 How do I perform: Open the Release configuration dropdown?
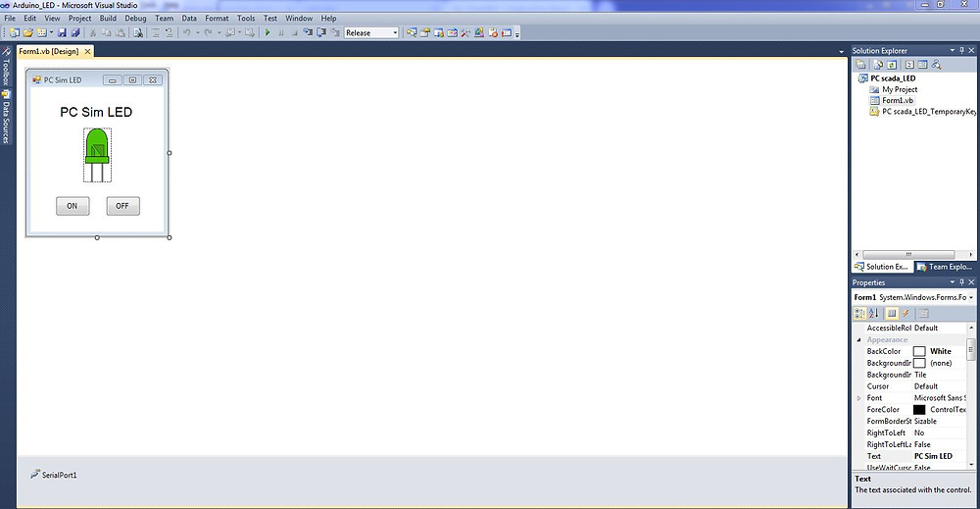coord(394,32)
